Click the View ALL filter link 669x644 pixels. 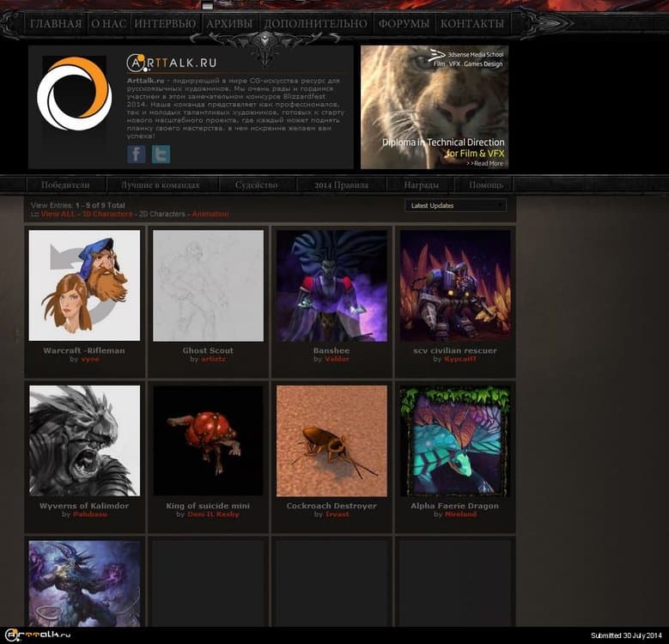pos(58,214)
